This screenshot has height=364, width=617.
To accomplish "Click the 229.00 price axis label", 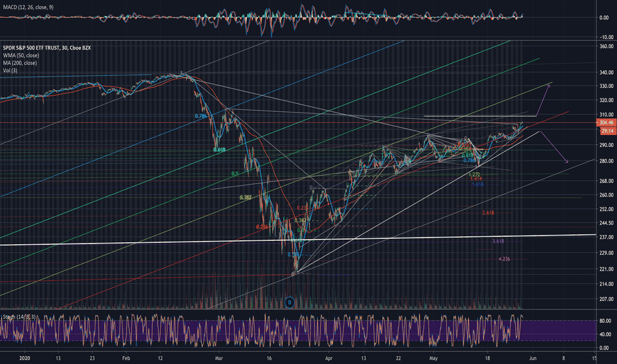I will tap(606, 253).
